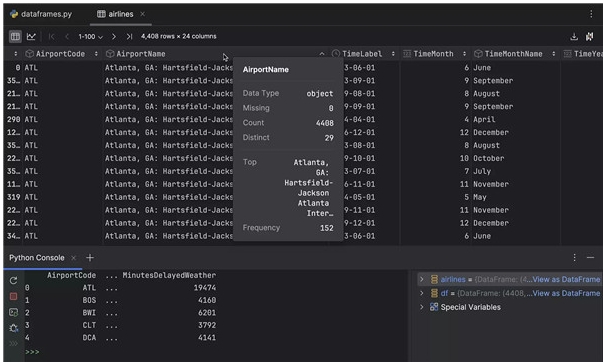The width and height of the screenshot is (603, 364).
Task: Jump to last page arrow
Action: pyautogui.click(x=129, y=37)
